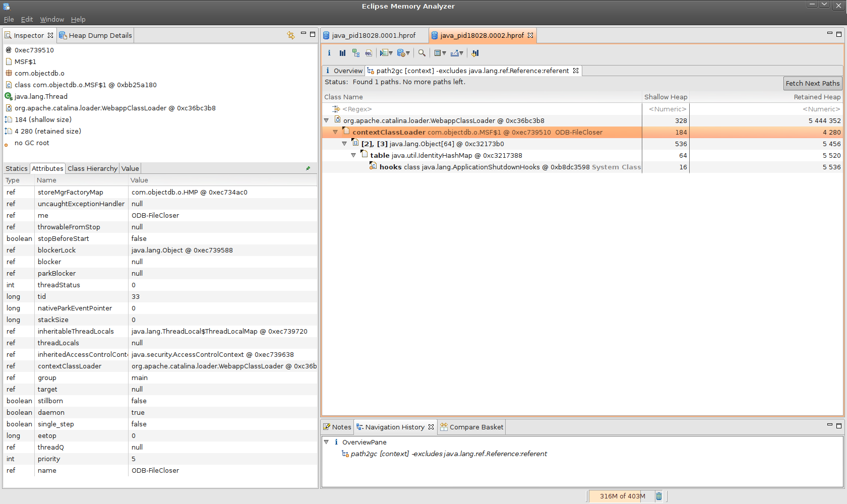The height and width of the screenshot is (504, 847).
Task: Sort by the Shallow Heap column header
Action: pos(665,97)
